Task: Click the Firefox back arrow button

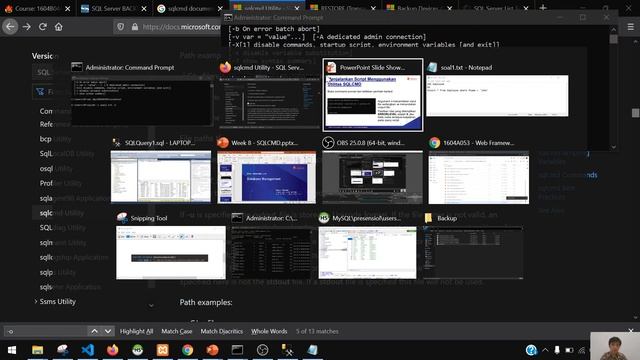Action: (10, 27)
